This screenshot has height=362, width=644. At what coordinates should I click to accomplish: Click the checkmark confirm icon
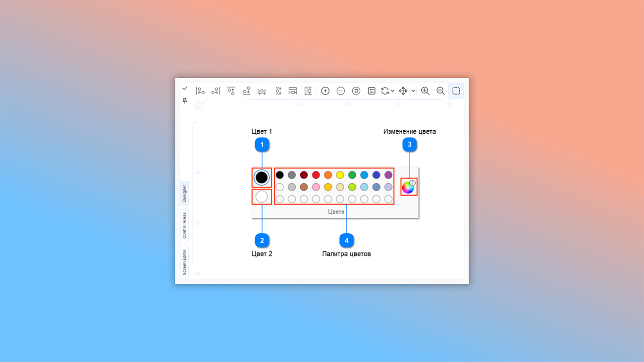[185, 88]
